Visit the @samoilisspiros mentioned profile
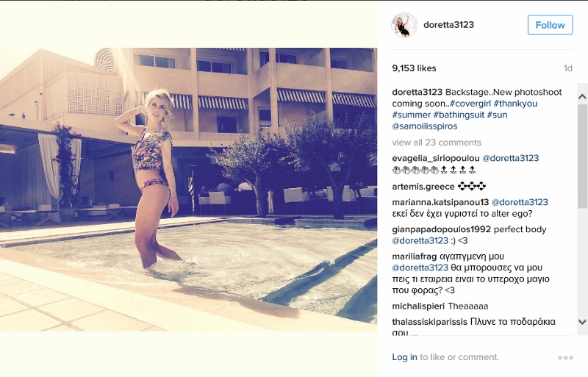The image size is (588, 377). click(425, 126)
